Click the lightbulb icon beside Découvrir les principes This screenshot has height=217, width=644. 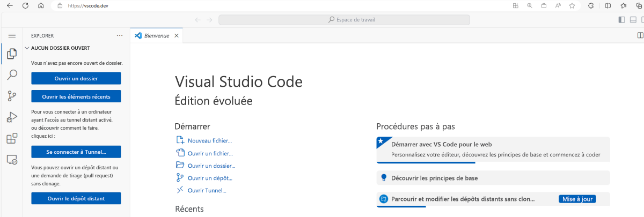click(384, 178)
